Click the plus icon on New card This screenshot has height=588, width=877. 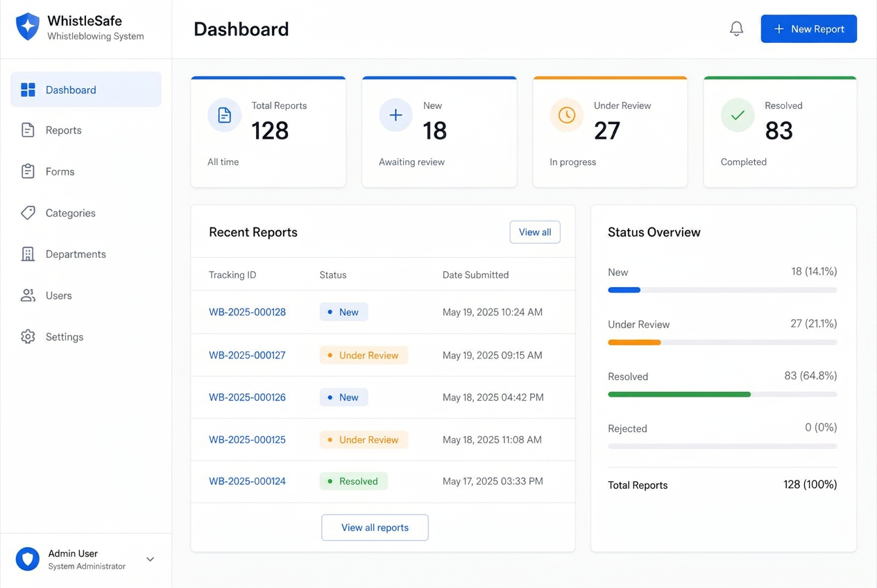click(x=395, y=115)
